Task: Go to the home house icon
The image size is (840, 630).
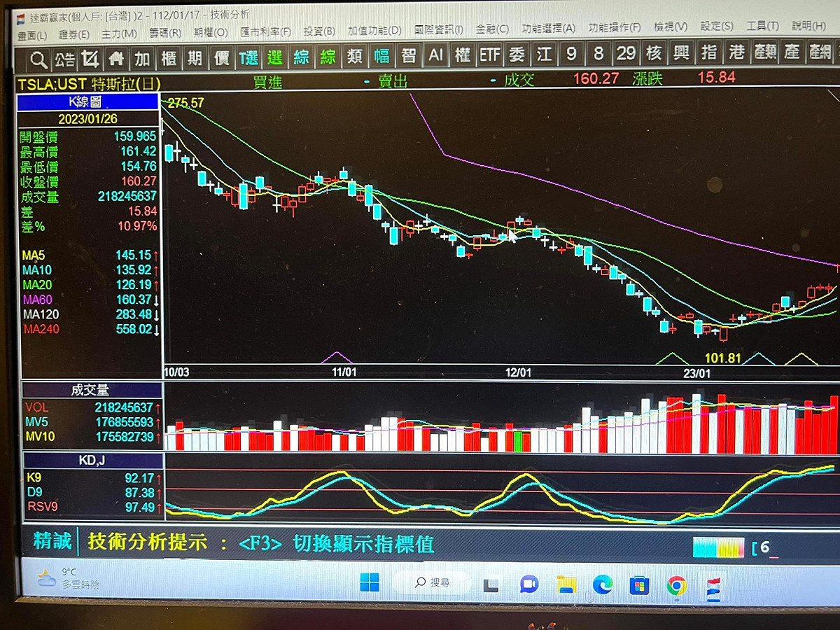Action: click(x=115, y=57)
